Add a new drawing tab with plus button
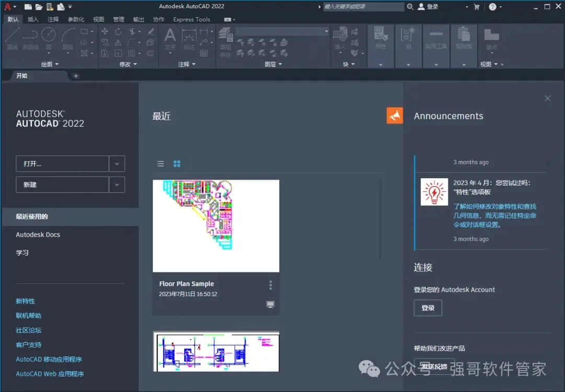The width and height of the screenshot is (565, 392). pos(76,76)
